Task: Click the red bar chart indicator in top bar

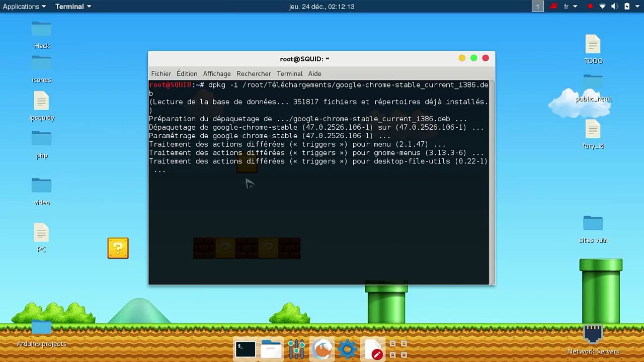Action: point(554,7)
